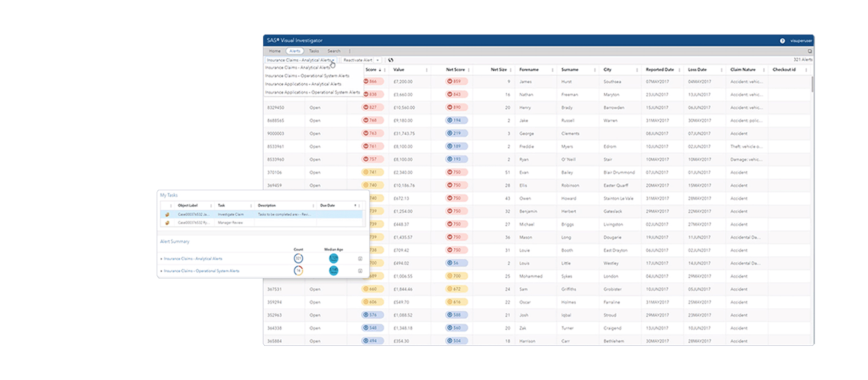868x380 pixels.
Task: Go to the Home tab
Action: pyautogui.click(x=275, y=51)
